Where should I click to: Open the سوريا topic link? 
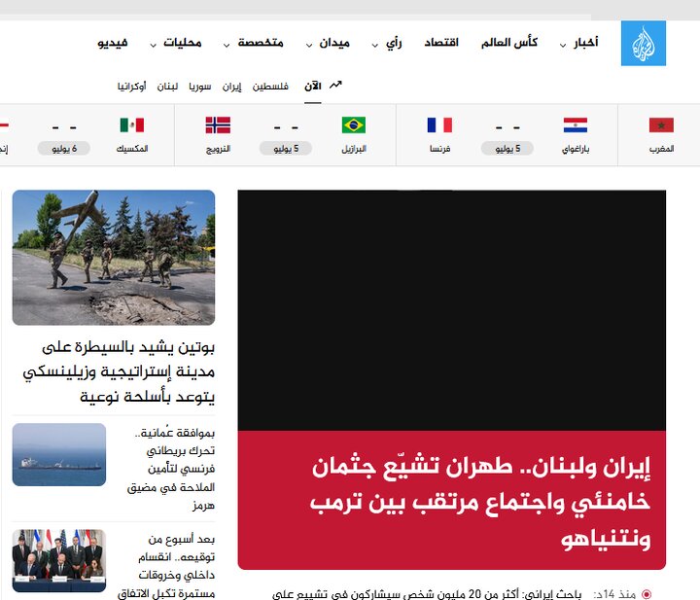pos(199,86)
